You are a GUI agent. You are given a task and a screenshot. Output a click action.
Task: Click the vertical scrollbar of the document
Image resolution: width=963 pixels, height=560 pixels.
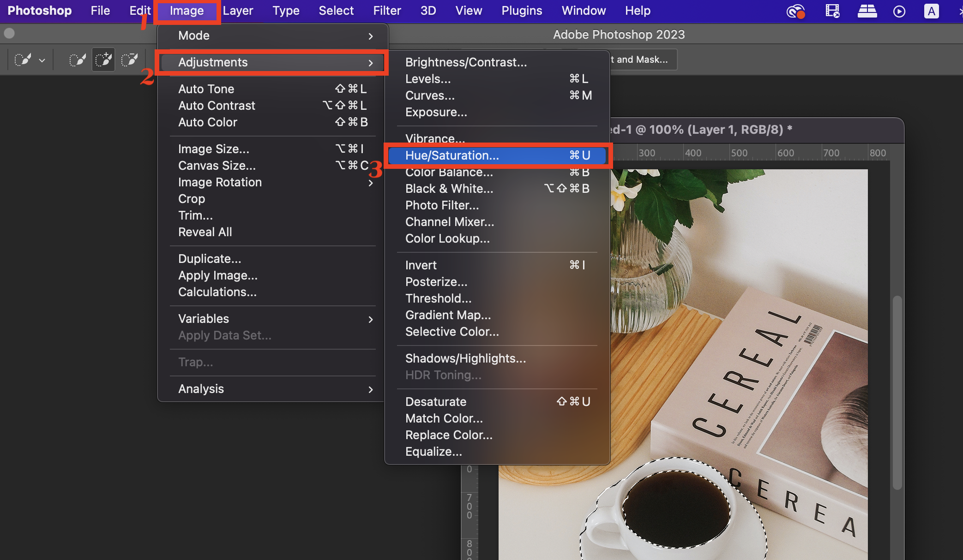(x=897, y=392)
